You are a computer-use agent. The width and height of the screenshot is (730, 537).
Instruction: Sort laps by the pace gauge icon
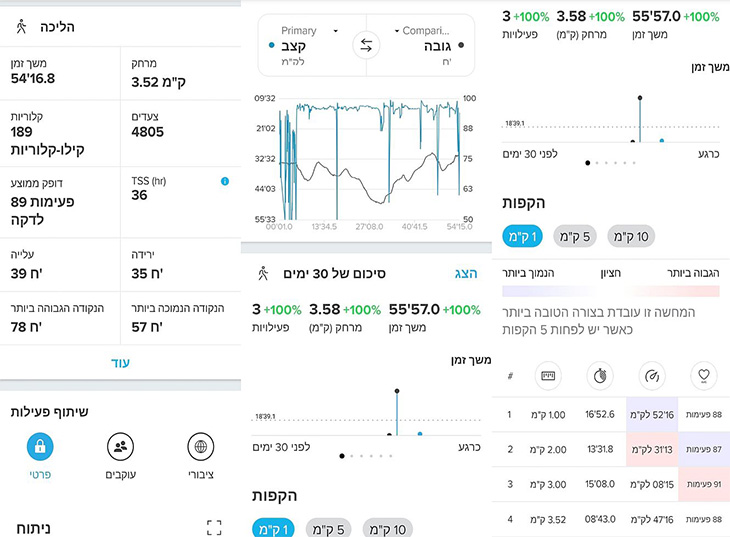tap(652, 375)
